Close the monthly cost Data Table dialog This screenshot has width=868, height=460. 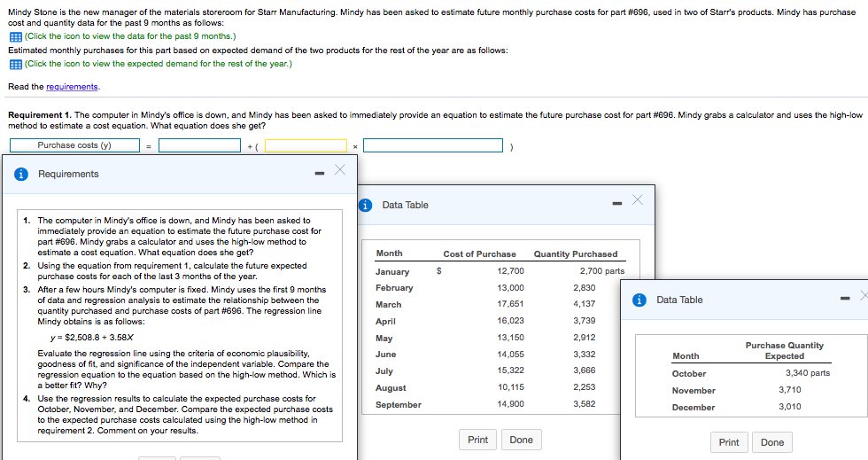638,199
